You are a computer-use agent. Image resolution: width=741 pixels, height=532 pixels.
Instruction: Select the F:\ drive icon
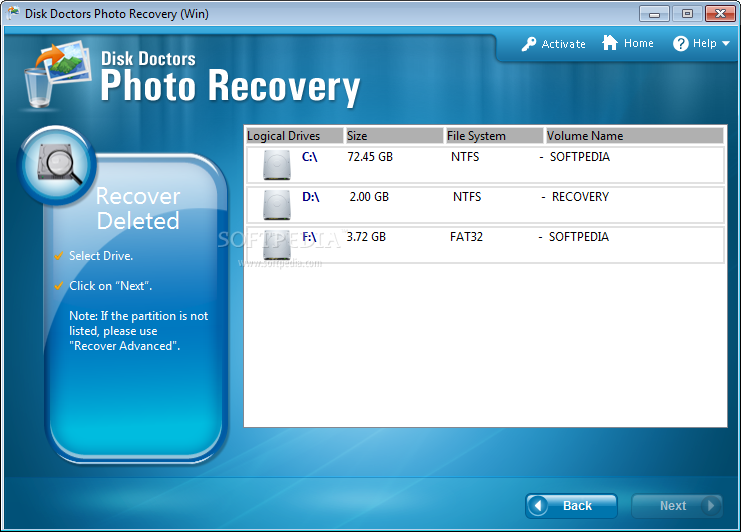[x=276, y=245]
